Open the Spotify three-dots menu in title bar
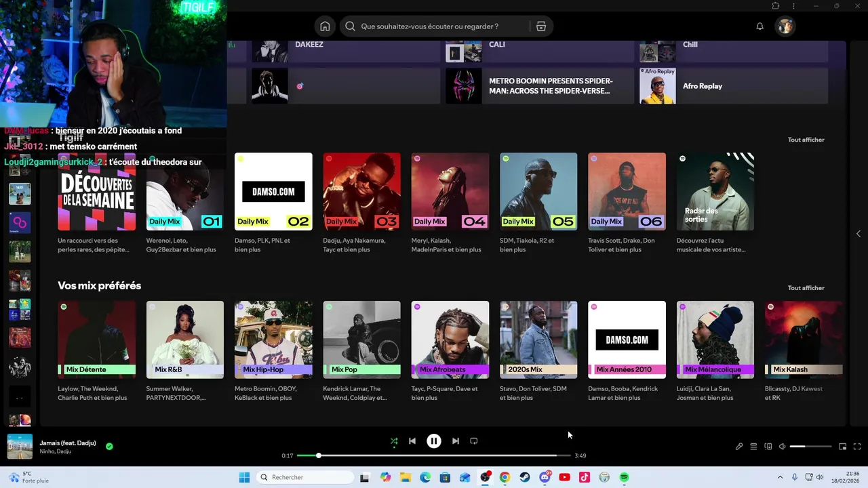The height and width of the screenshot is (488, 868). click(x=793, y=6)
